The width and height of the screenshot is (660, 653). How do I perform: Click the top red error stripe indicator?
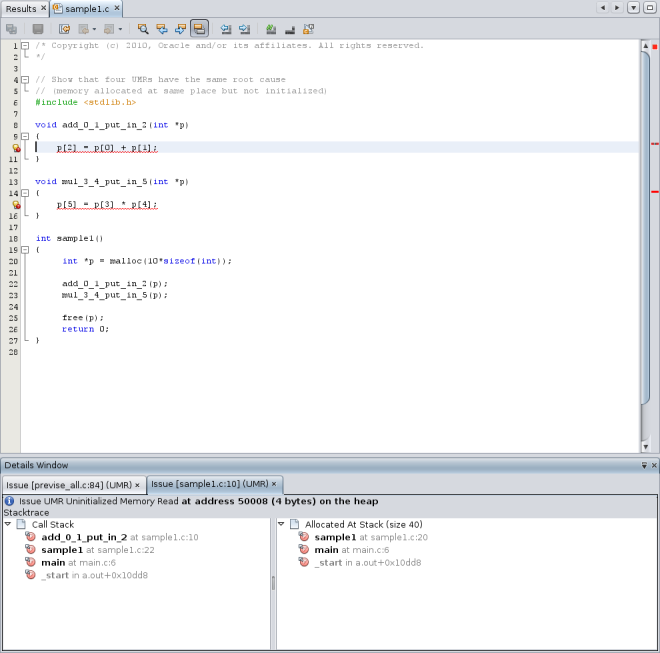pyautogui.click(x=655, y=46)
